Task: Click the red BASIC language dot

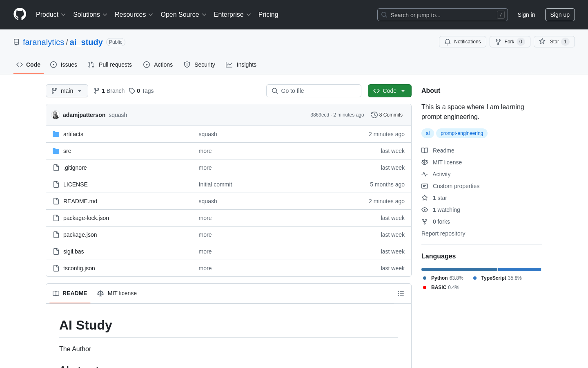Action: point(425,287)
